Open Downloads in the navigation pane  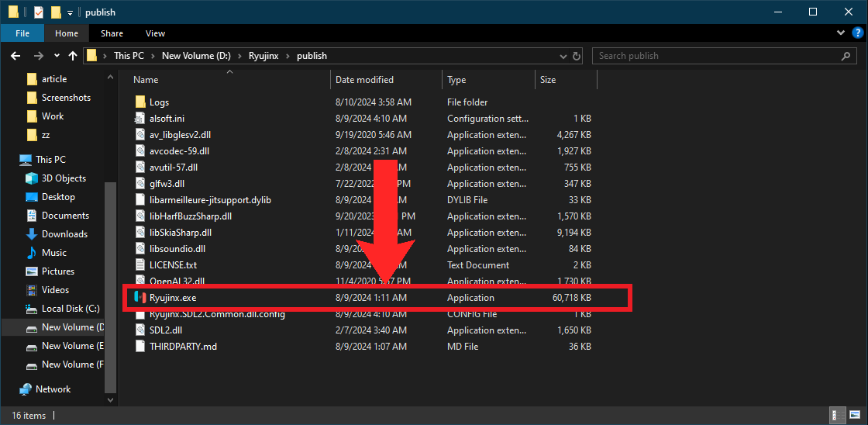64,234
